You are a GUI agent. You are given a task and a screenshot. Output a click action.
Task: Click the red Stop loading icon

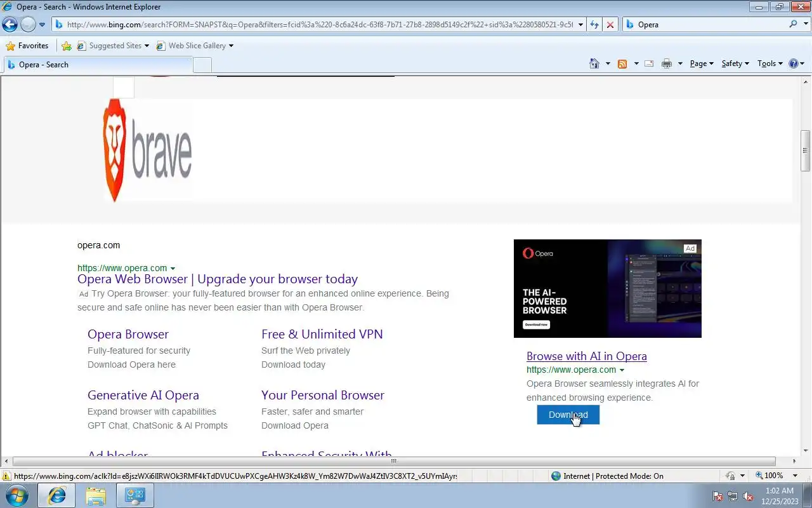click(610, 25)
